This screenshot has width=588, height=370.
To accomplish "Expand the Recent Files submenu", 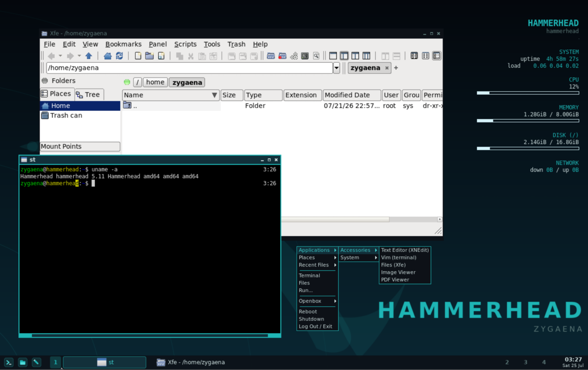I will 317,265.
